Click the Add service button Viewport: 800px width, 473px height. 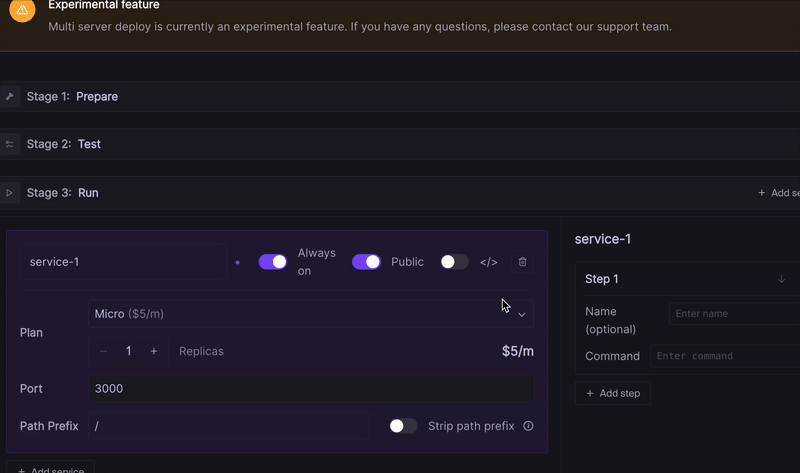click(51, 469)
